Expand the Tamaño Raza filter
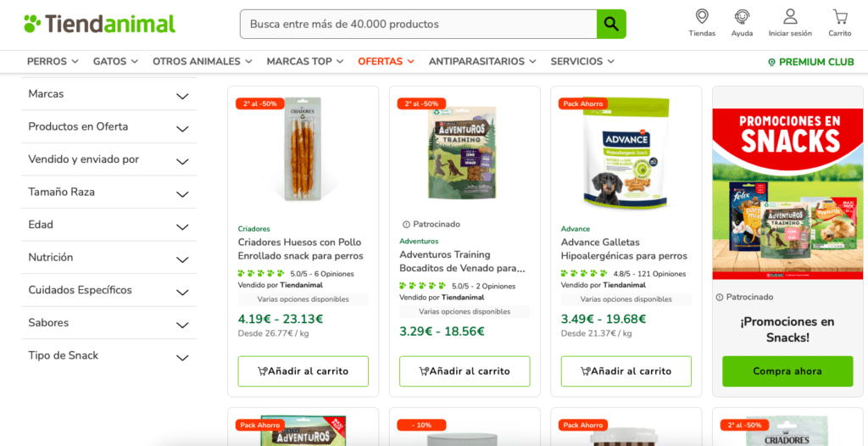Image resolution: width=868 pixels, height=446 pixels. [x=109, y=192]
